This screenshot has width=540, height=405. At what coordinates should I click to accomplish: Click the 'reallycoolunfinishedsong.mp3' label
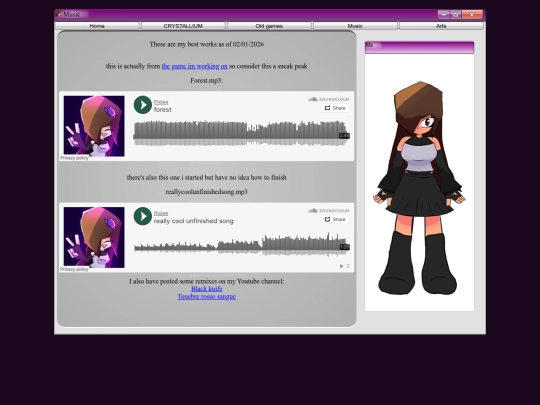point(207,192)
